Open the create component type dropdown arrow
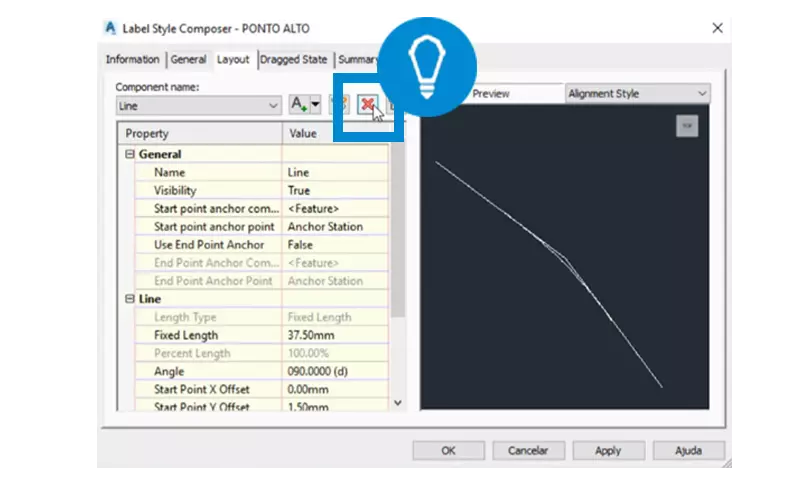This screenshot has height=485, width=795. (x=315, y=104)
